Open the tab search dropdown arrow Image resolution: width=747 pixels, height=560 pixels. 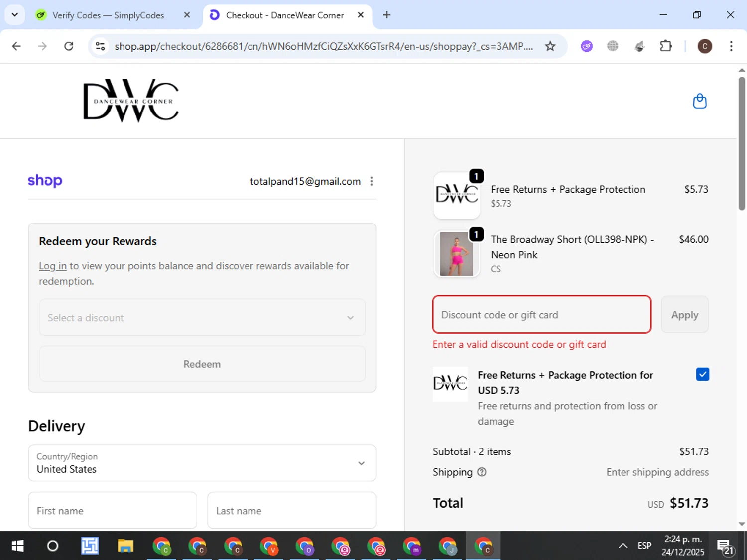14,15
